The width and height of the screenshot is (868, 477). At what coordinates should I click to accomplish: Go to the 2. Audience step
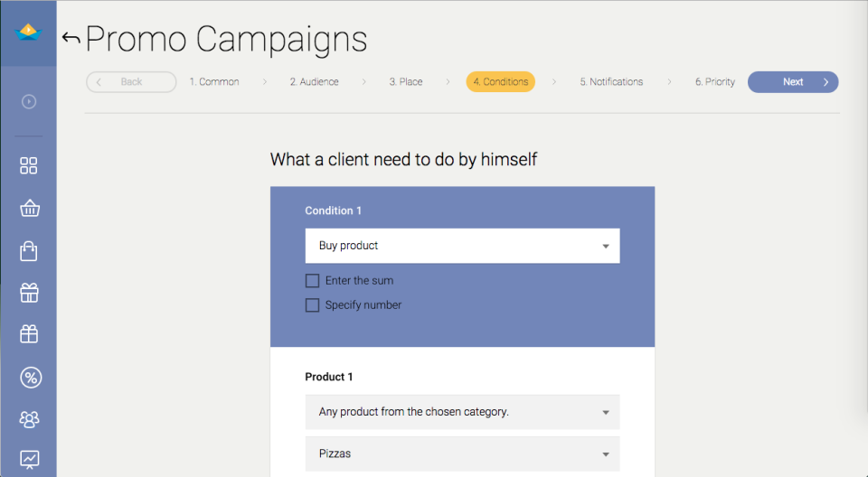coord(314,82)
